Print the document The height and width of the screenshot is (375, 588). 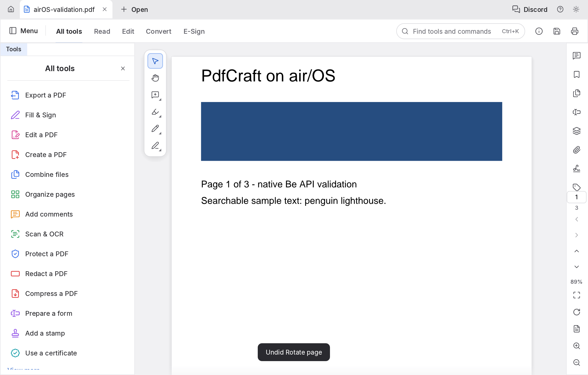tap(574, 31)
